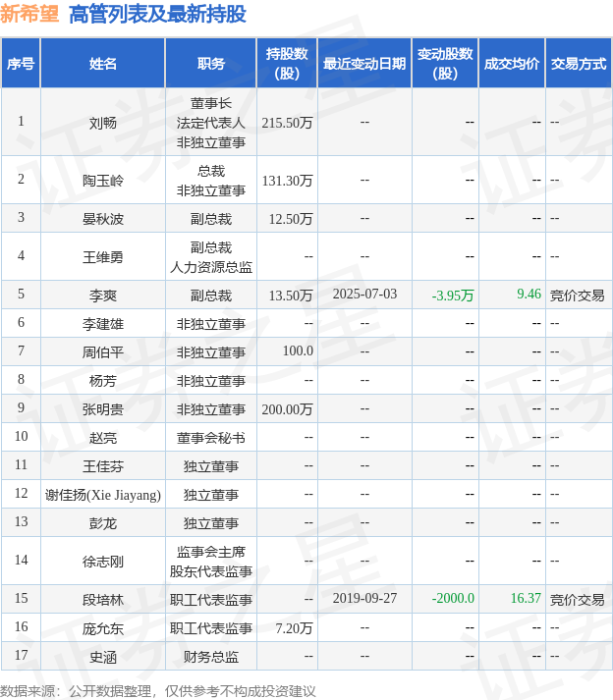Click the 200.00万 shareholding cell
This screenshot has height=700, width=613.
(287, 409)
